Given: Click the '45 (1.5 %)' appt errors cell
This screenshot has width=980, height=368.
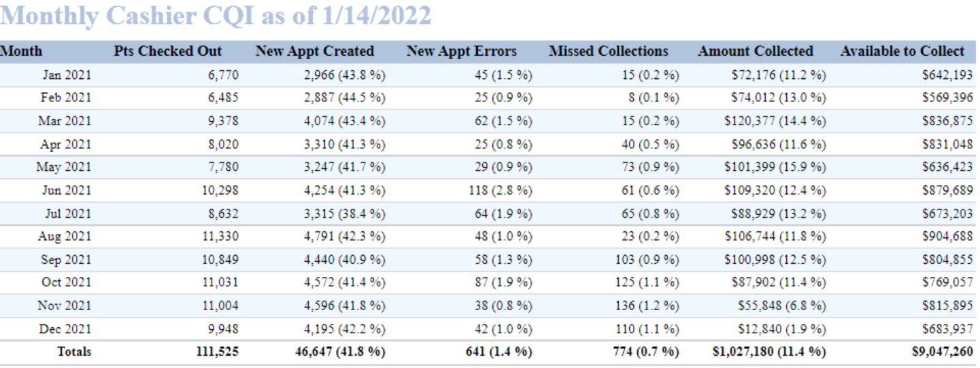Looking at the screenshot, I should pyautogui.click(x=503, y=75).
